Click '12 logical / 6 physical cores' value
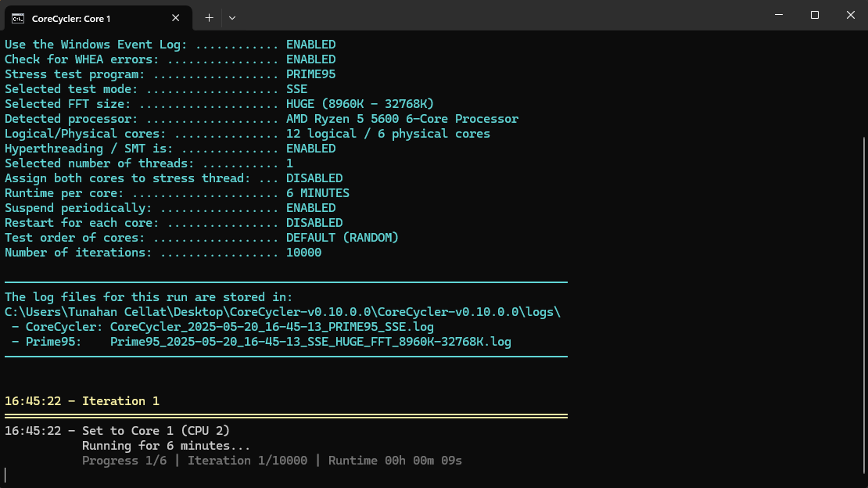Image resolution: width=868 pixels, height=488 pixels. 388,134
